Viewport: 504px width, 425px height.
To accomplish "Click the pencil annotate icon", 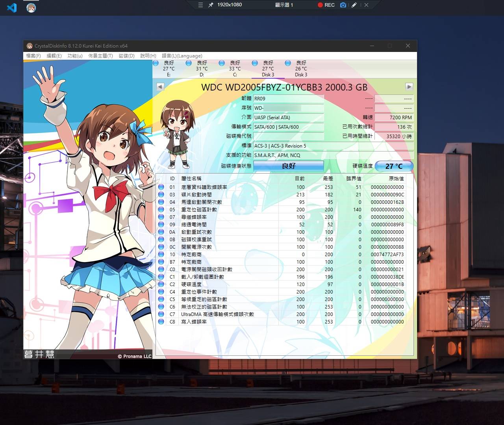I will (354, 5).
